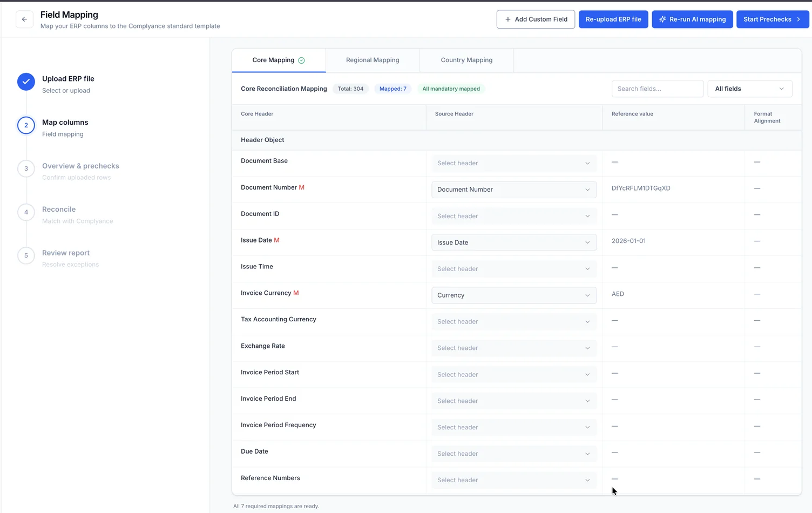
Task: Switch to the Regional Mapping tab
Action: pyautogui.click(x=373, y=60)
